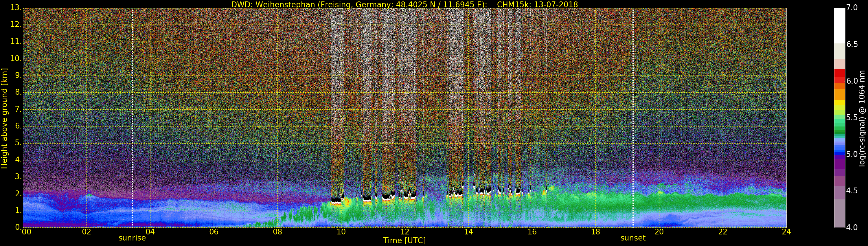The width and height of the screenshot is (868, 246).
Task: Click the '24' time axis tick label
Action: click(786, 232)
